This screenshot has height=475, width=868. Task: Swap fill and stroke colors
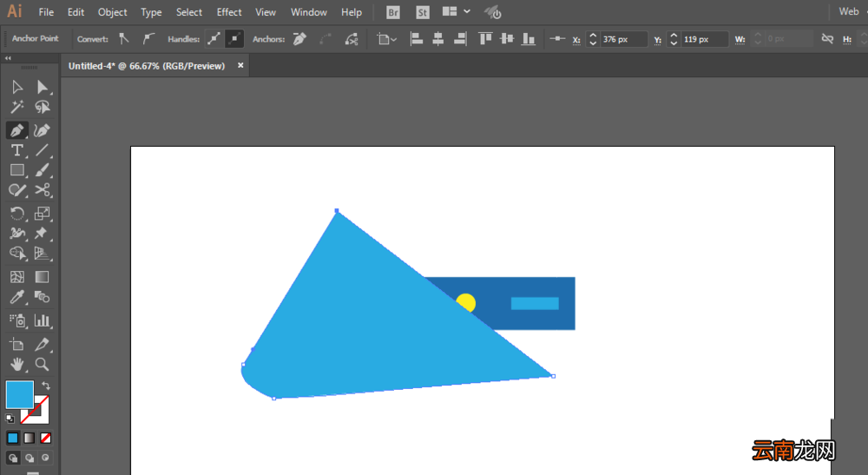click(x=46, y=386)
